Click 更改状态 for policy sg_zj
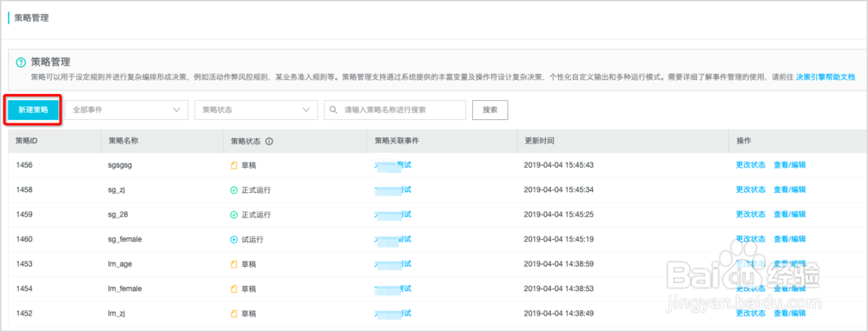The height and width of the screenshot is (332, 868). pos(751,189)
